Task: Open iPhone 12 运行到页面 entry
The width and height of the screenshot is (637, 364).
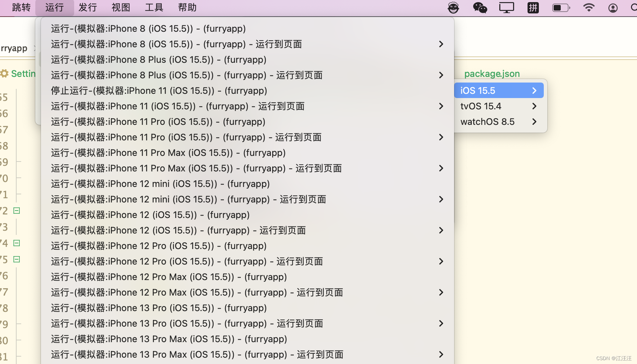Action: point(247,230)
